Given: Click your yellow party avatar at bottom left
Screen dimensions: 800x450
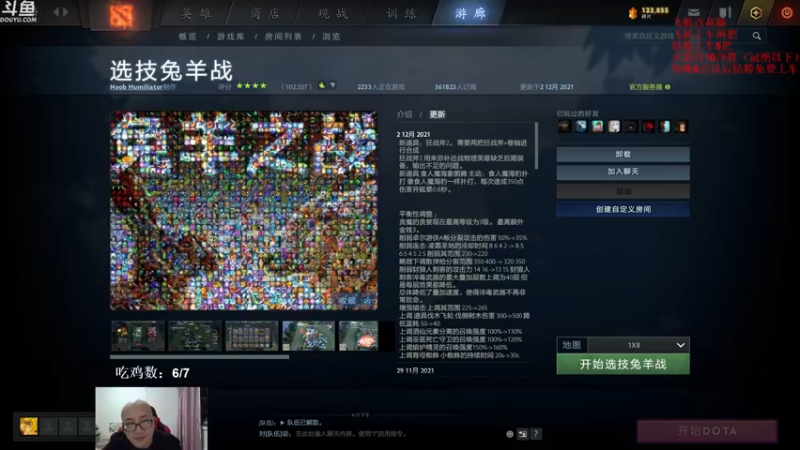Looking at the screenshot, I should (29, 426).
